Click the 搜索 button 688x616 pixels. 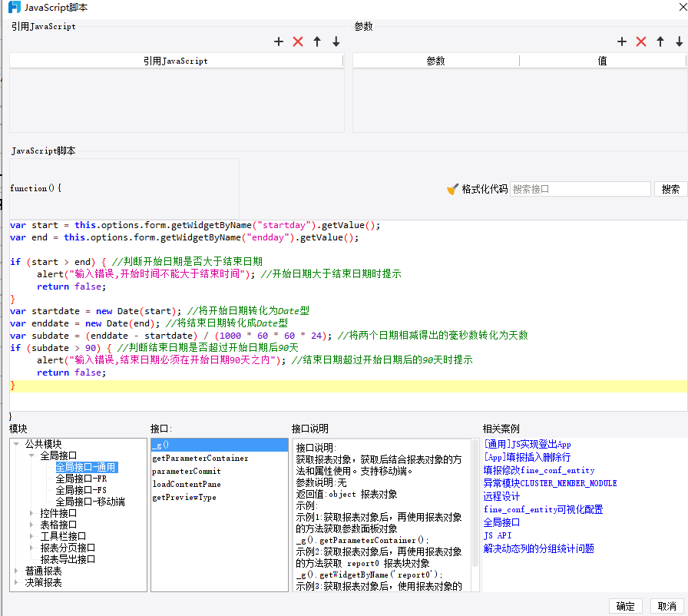pos(670,189)
